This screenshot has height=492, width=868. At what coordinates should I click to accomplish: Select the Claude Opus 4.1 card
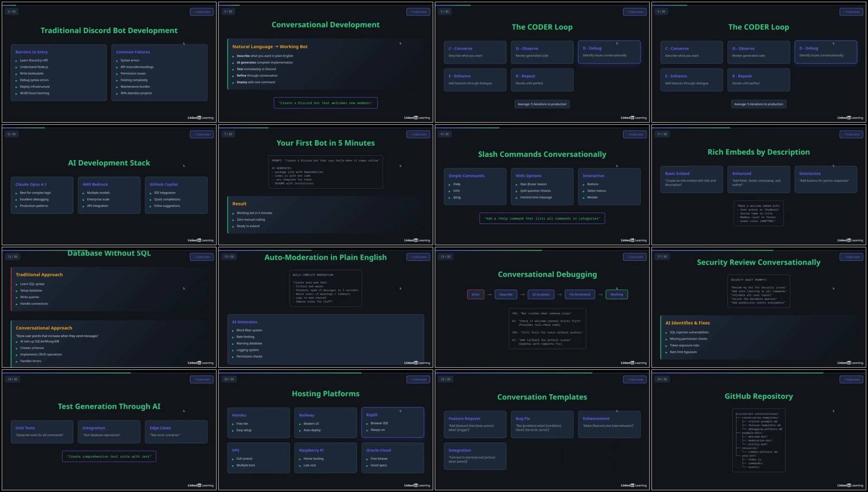[42, 195]
